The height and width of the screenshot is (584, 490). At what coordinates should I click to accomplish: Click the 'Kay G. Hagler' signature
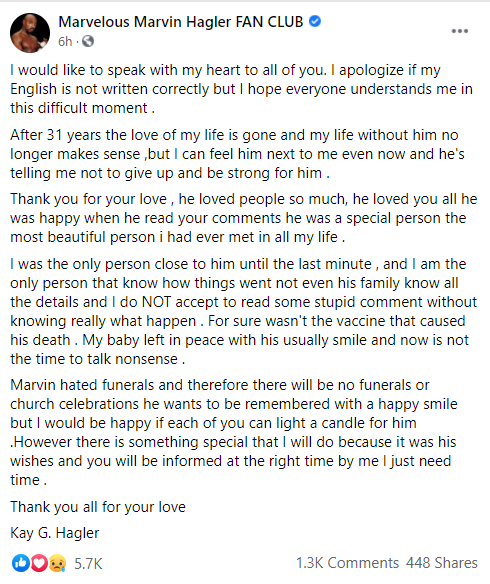point(55,533)
